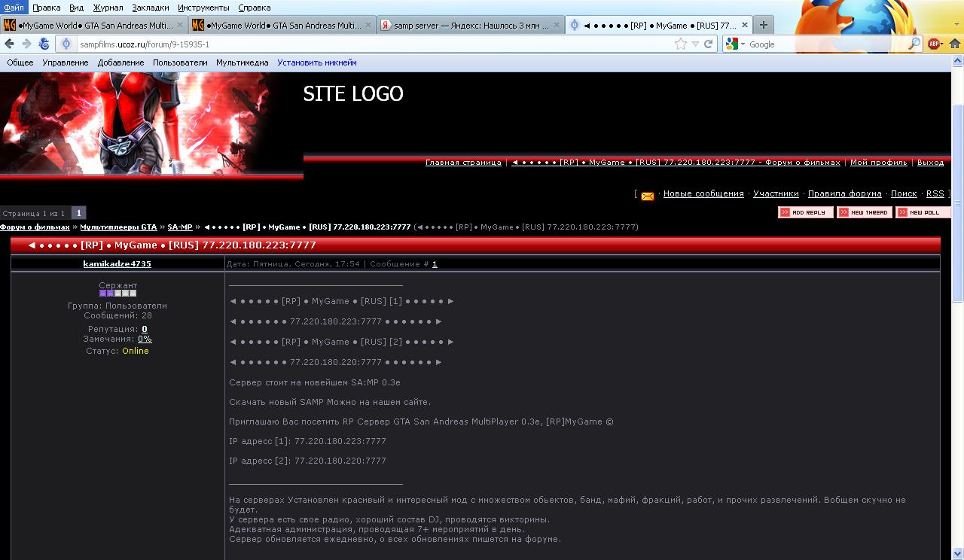The height and width of the screenshot is (560, 964).
Task: Reload the current page
Action: coord(709,44)
